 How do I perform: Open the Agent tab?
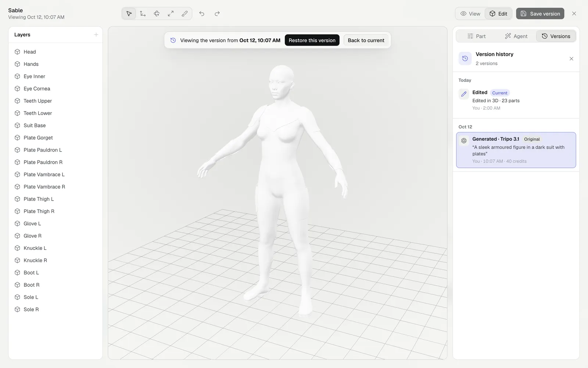[516, 36]
